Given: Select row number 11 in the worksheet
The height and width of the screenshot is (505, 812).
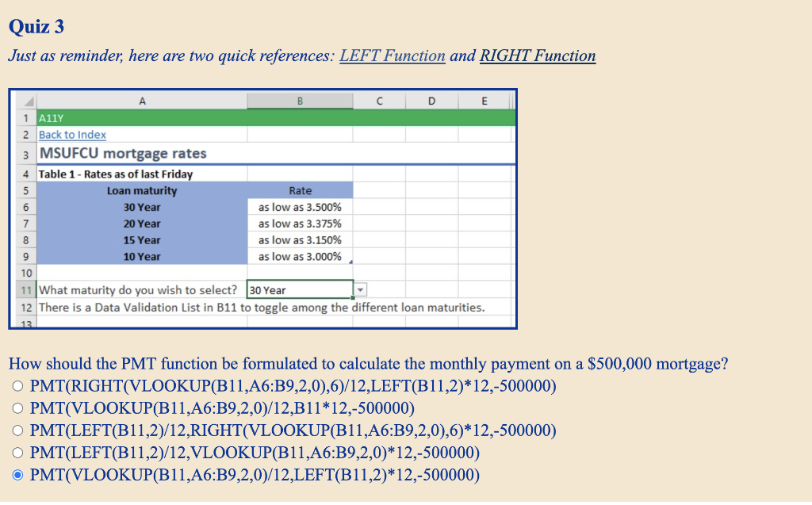Looking at the screenshot, I should click(x=26, y=289).
